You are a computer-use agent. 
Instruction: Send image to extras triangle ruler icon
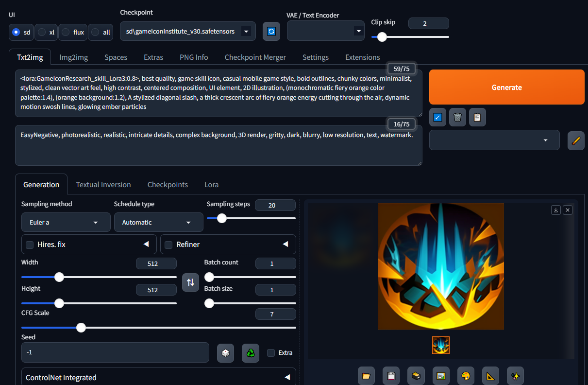(491, 376)
